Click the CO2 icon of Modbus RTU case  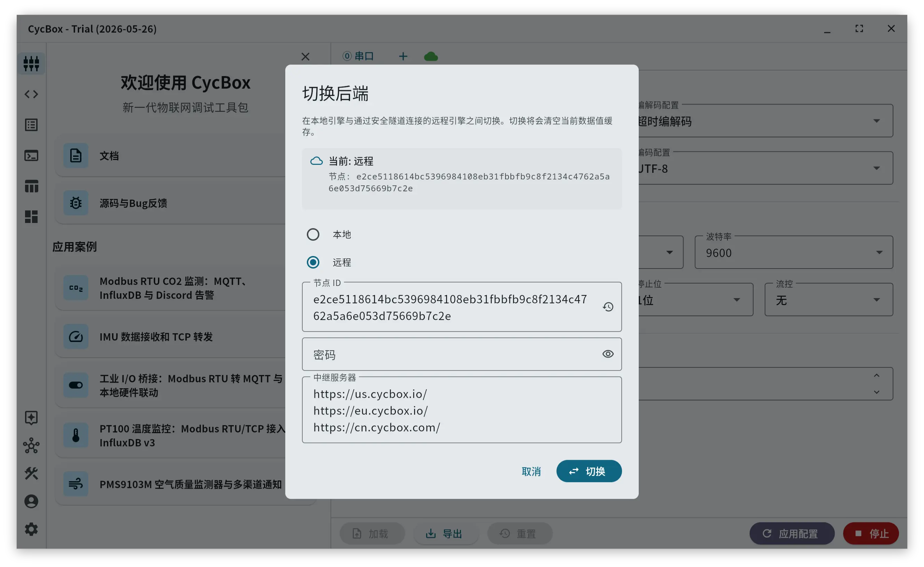click(76, 288)
